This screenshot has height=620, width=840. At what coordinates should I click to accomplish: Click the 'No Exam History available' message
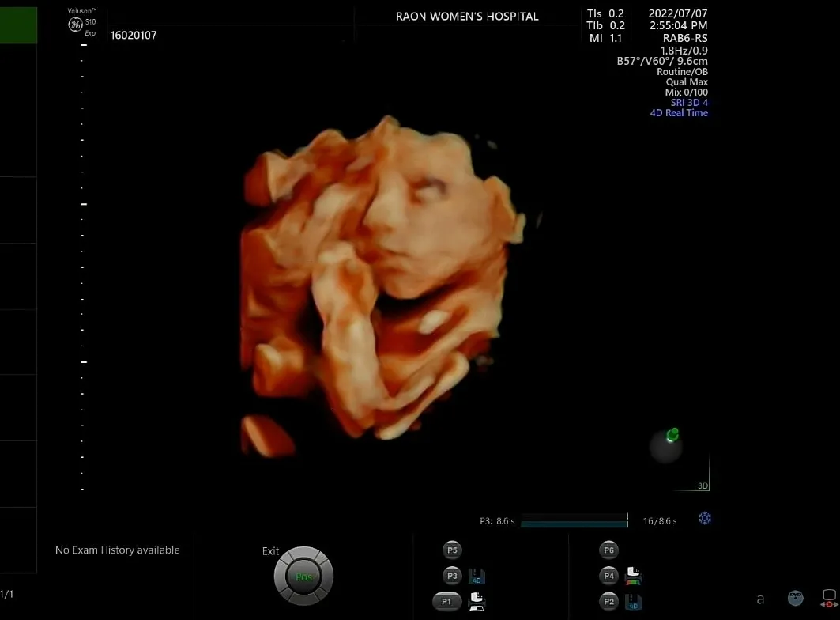117,550
